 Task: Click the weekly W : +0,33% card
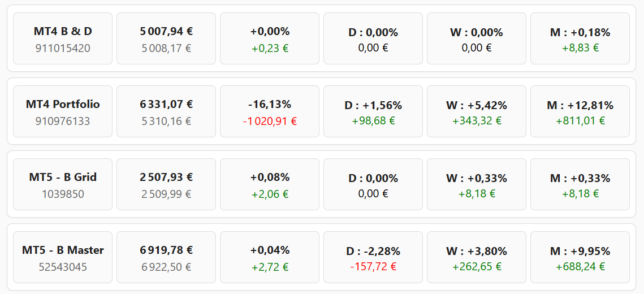tap(477, 184)
